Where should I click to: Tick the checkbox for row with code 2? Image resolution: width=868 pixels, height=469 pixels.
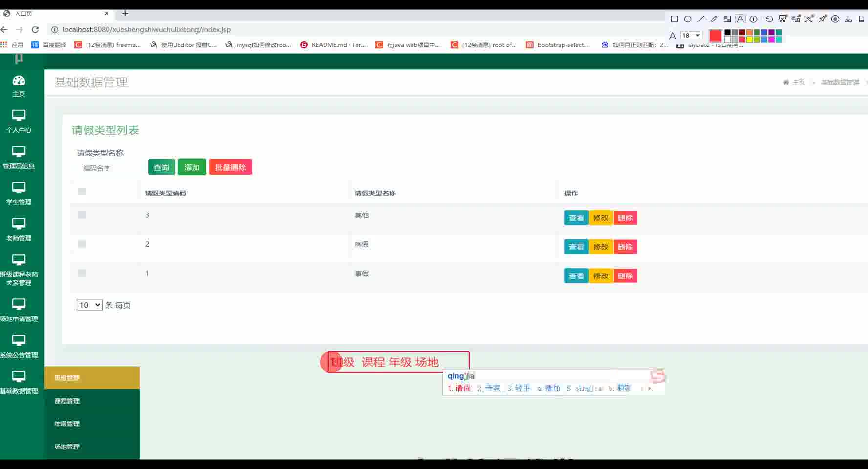(82, 244)
